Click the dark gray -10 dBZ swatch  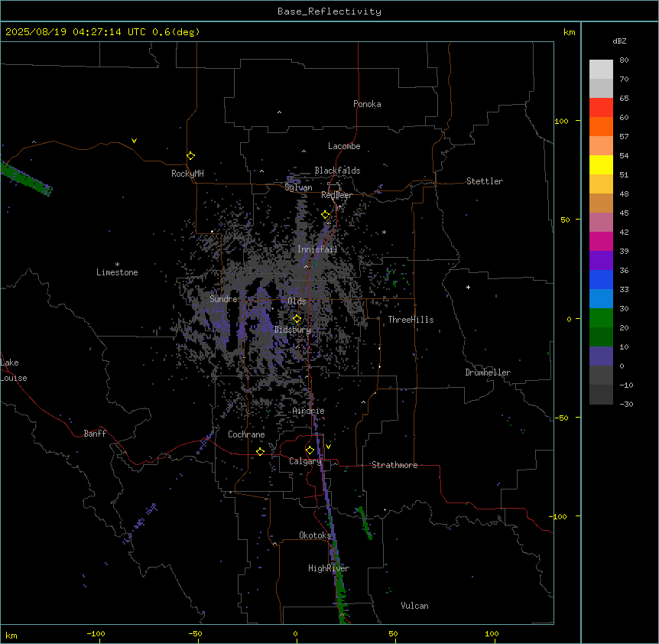pos(601,395)
